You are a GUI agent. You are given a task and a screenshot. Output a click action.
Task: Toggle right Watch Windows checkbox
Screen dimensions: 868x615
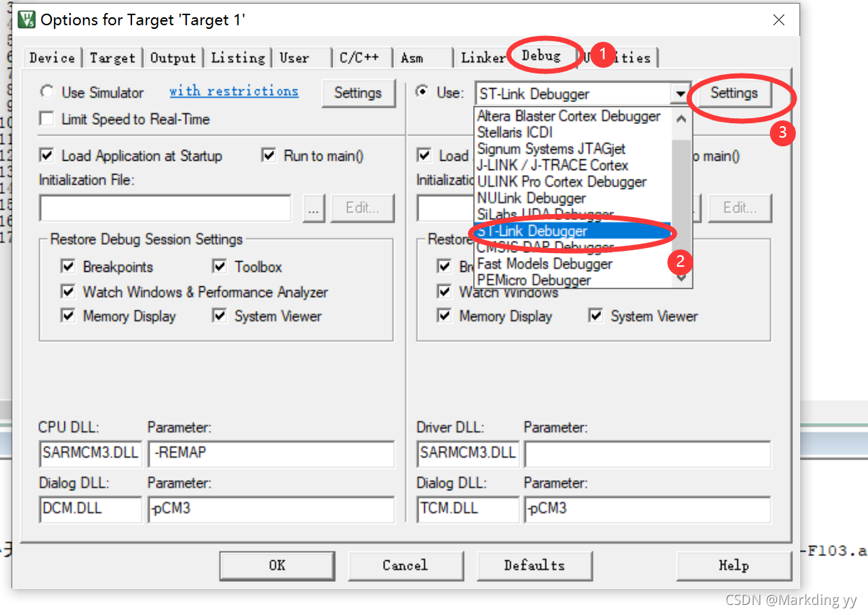pyautogui.click(x=445, y=292)
